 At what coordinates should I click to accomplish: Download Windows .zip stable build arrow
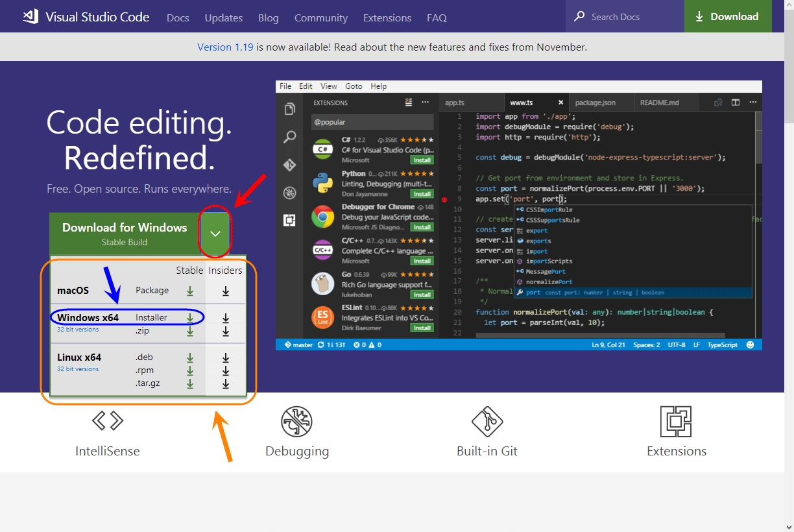pyautogui.click(x=190, y=331)
